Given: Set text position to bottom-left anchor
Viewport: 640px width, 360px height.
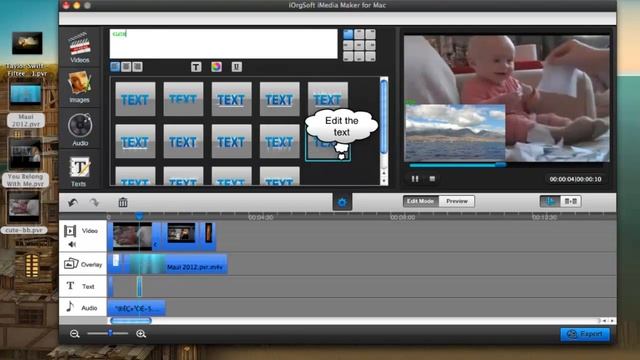Looking at the screenshot, I should [348, 57].
